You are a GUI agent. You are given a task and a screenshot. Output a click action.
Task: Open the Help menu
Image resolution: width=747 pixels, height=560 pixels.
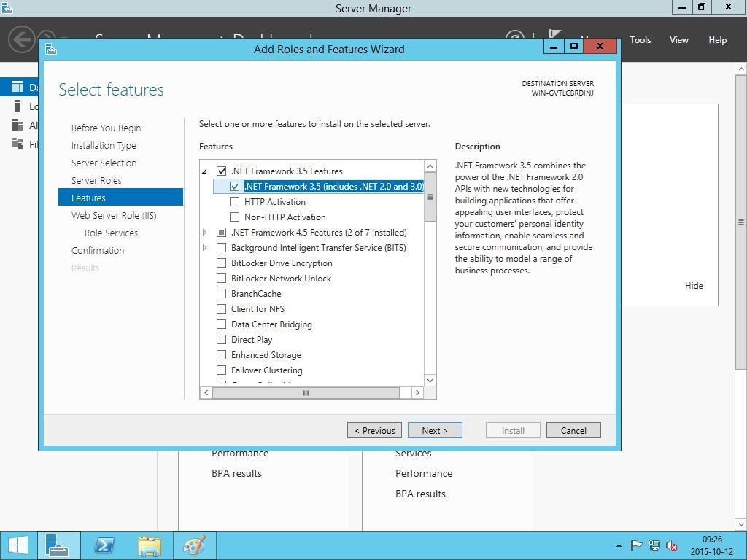point(718,40)
